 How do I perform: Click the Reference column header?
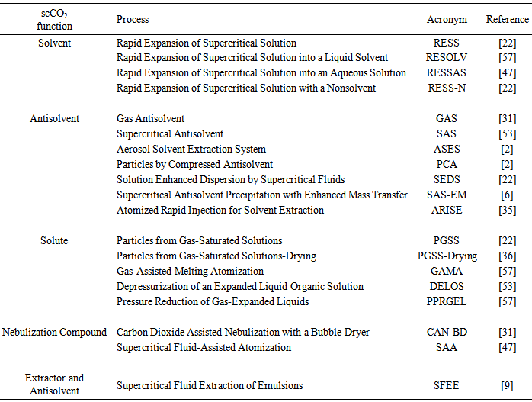(x=507, y=19)
